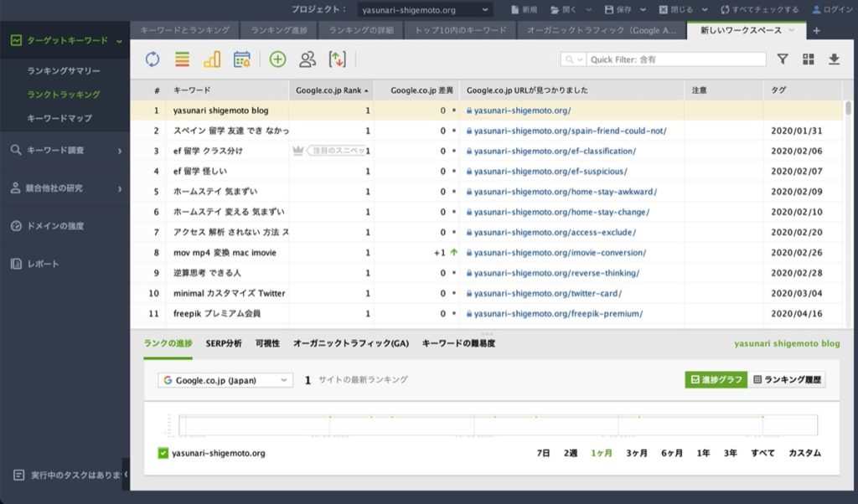This screenshot has height=504, width=858.
Task: Click the keyword table vertical scrollbar
Action: pyautogui.click(x=848, y=107)
